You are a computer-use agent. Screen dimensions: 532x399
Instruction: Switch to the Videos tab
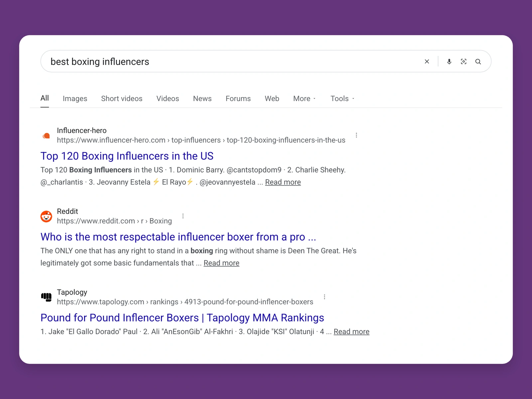pos(168,99)
